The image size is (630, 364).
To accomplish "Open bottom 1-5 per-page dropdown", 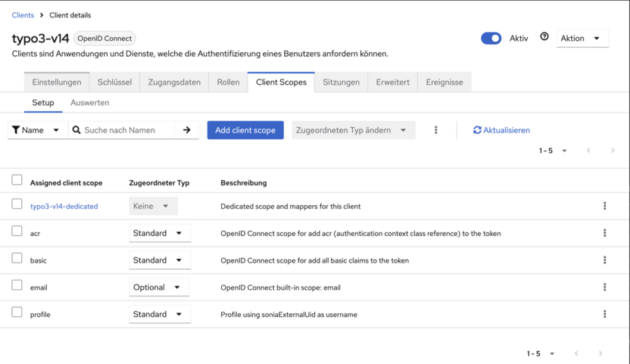I will pyautogui.click(x=541, y=353).
